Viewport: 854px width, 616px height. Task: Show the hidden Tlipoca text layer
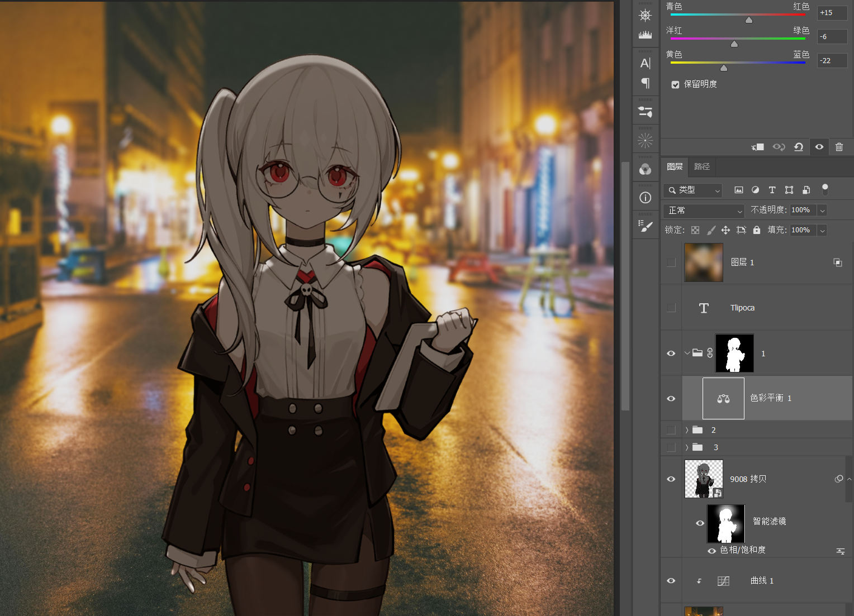(671, 308)
